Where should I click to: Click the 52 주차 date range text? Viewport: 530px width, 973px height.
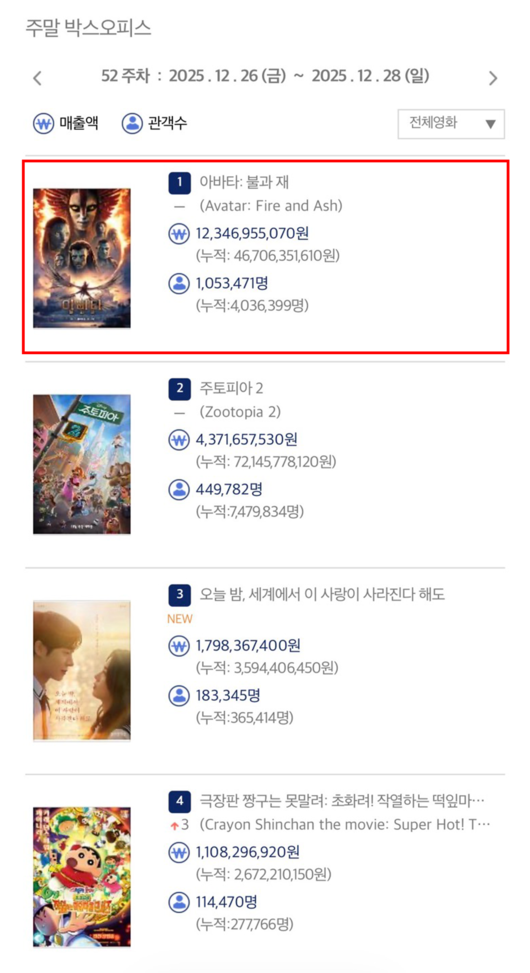point(265,77)
